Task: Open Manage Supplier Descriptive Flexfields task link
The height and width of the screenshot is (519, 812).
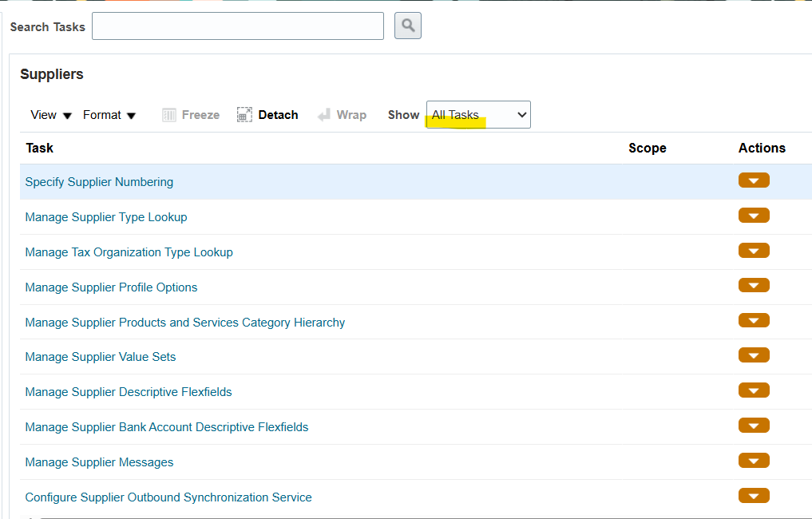Action: (129, 392)
